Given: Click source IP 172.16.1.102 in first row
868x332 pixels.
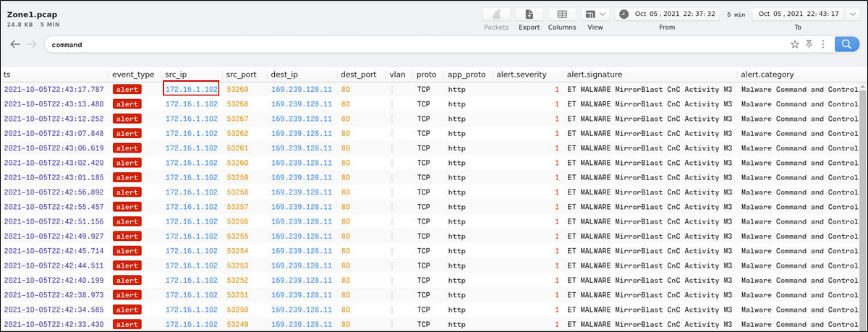Looking at the screenshot, I should (x=192, y=89).
